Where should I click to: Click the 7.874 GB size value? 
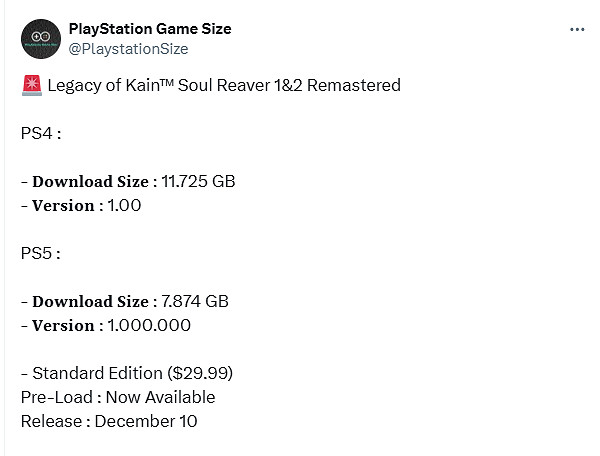pos(194,301)
